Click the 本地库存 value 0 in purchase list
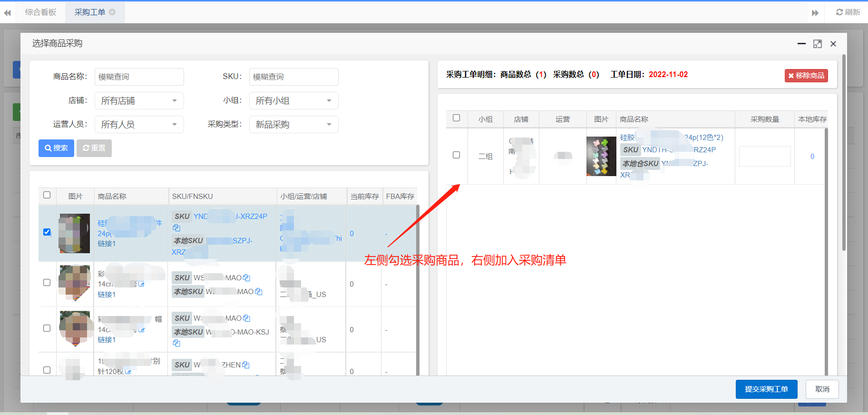The image size is (868, 415). click(812, 157)
